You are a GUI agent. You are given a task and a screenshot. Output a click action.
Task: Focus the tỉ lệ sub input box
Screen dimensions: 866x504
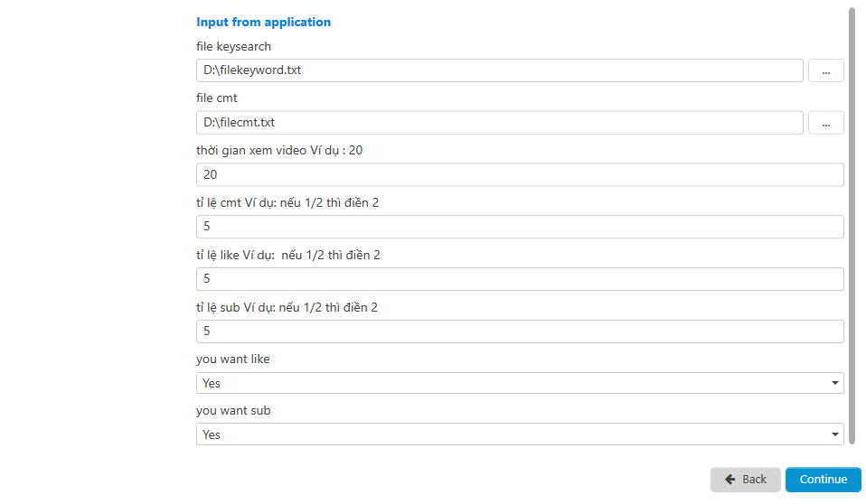[x=520, y=331]
